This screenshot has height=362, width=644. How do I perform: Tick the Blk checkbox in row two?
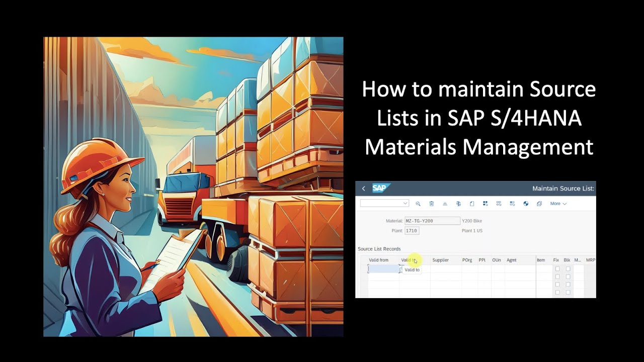[568, 277]
